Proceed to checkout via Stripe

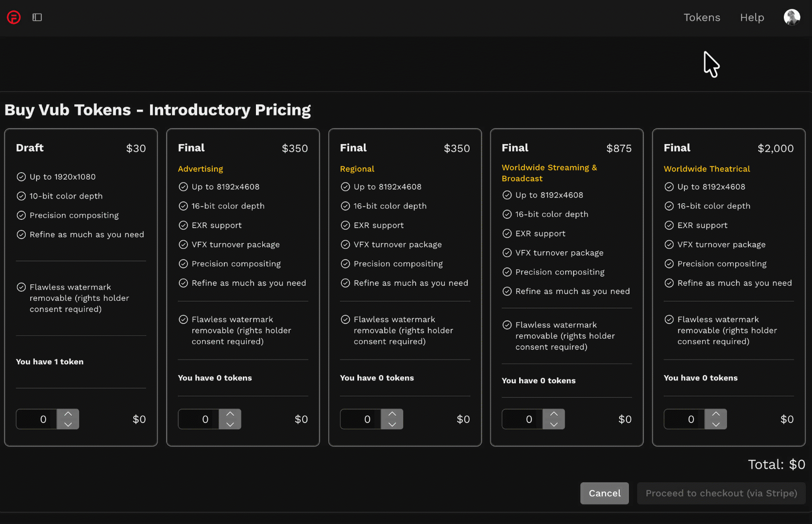(721, 493)
